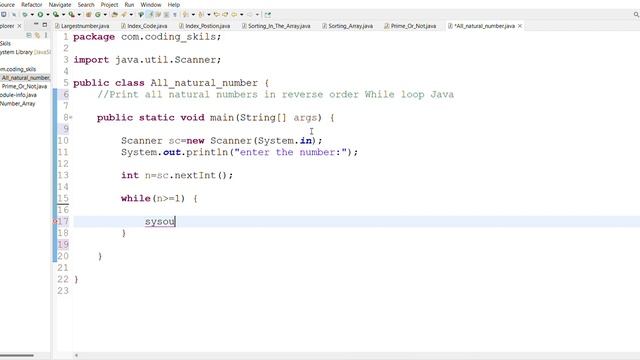The image size is (640, 360).
Task: Open the Run dropdown arrow
Action: (48, 15)
